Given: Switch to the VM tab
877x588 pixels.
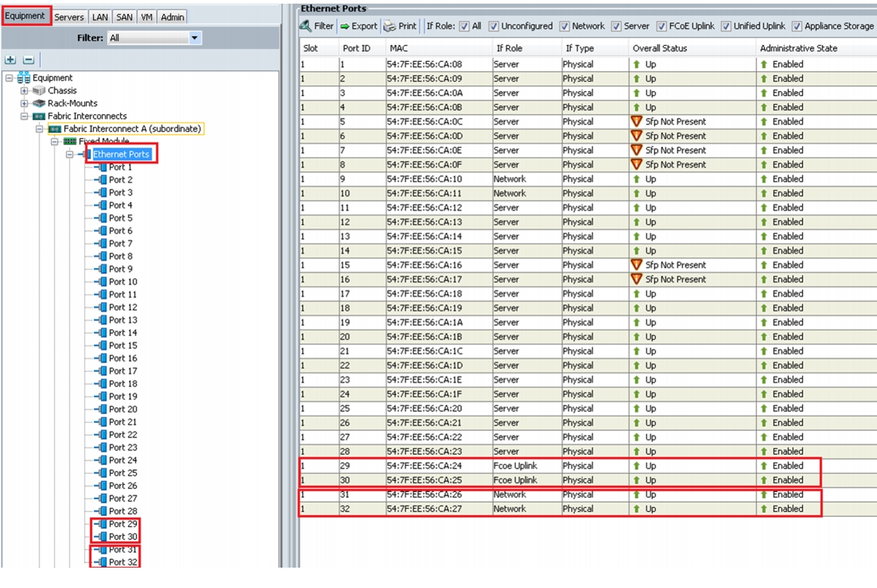Looking at the screenshot, I should (x=147, y=17).
